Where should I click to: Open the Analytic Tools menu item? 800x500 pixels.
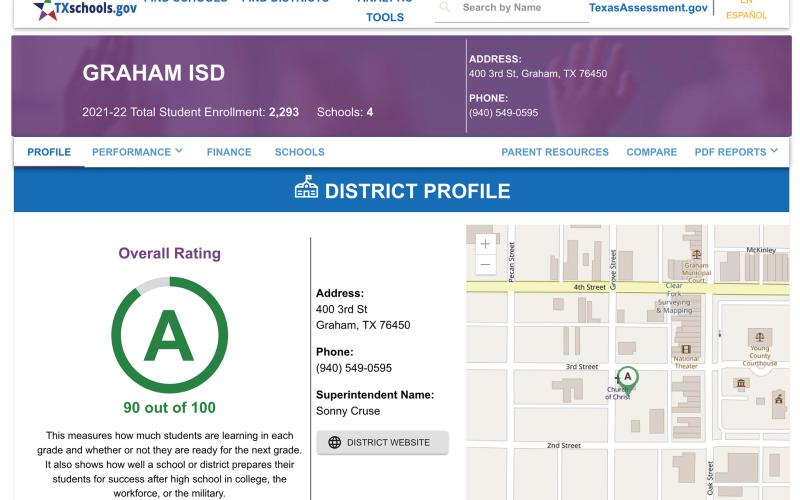pos(385,10)
